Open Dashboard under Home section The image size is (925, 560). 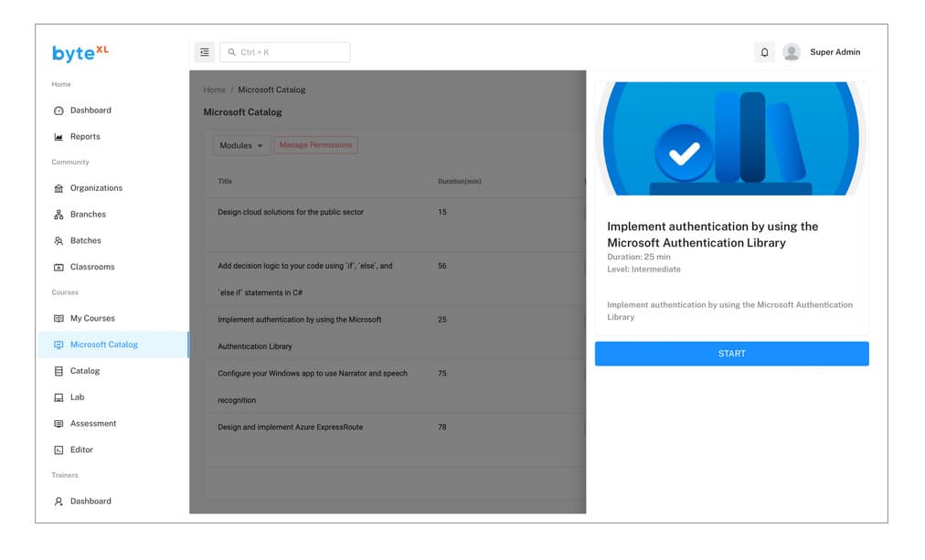pos(112,111)
